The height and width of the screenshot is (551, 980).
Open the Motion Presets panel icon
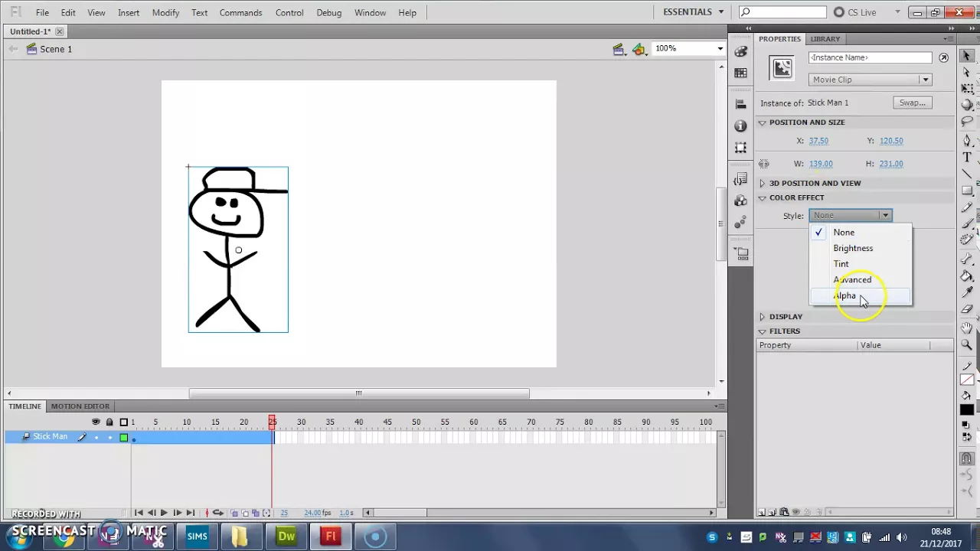tap(740, 222)
